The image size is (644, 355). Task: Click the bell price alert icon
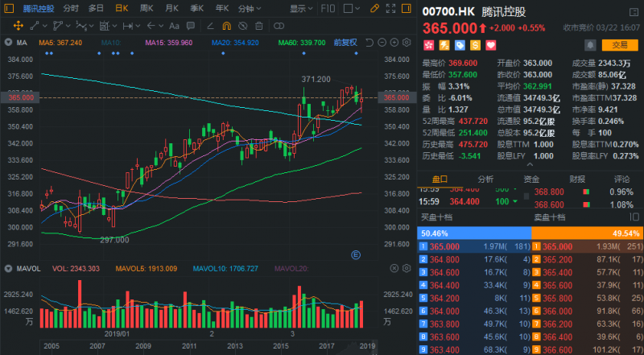click(x=591, y=44)
